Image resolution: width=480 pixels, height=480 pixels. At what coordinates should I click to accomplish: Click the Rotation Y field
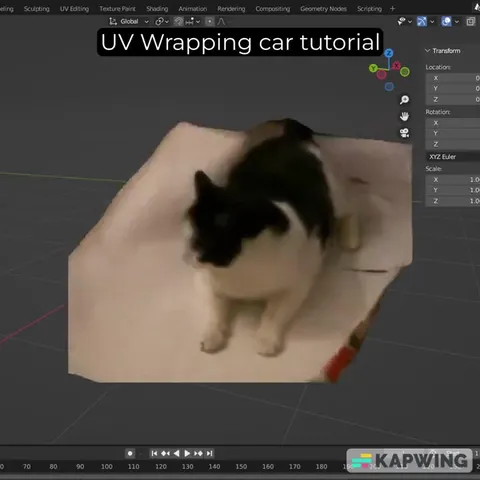pyautogui.click(x=453, y=133)
